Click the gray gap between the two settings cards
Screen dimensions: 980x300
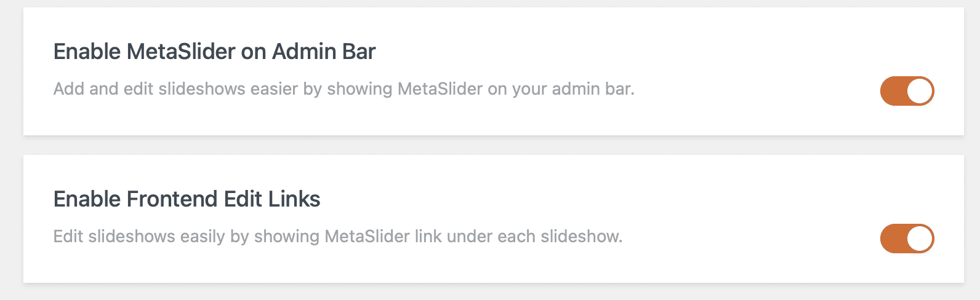tap(492, 145)
